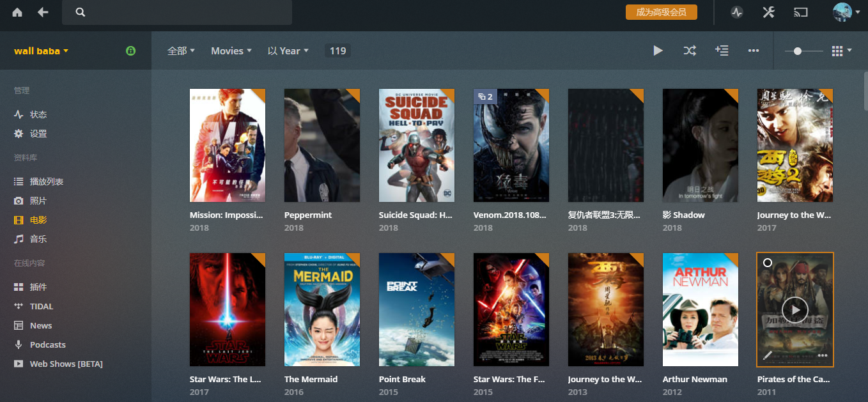This screenshot has height=402, width=868.
Task: Open 2017 Journey to the West poster
Action: coord(795,145)
